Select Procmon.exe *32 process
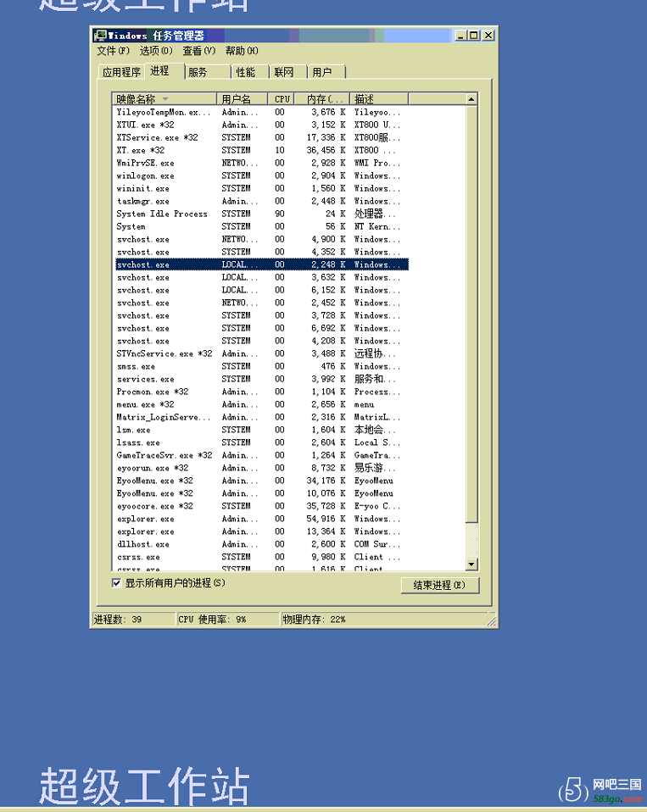The width and height of the screenshot is (647, 812). pos(261,392)
